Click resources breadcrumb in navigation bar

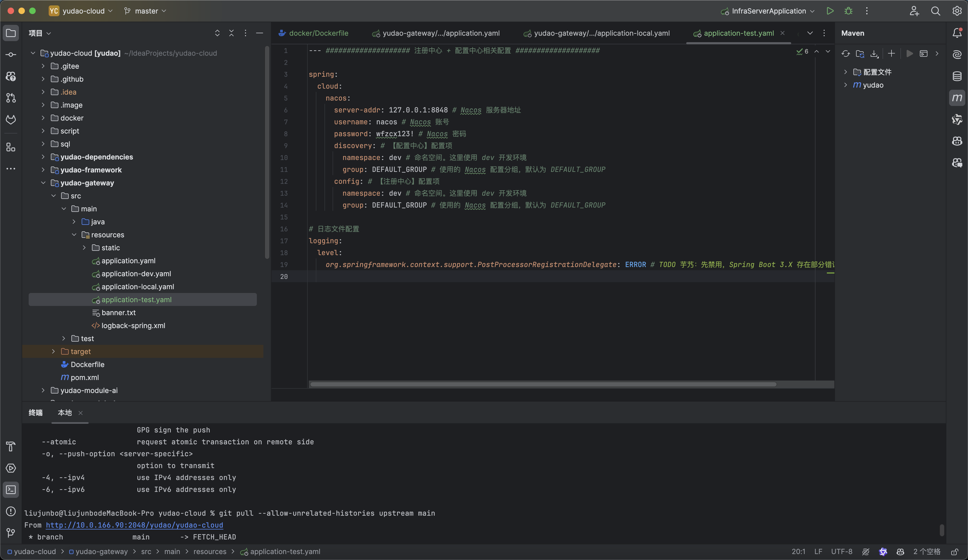pyautogui.click(x=210, y=552)
